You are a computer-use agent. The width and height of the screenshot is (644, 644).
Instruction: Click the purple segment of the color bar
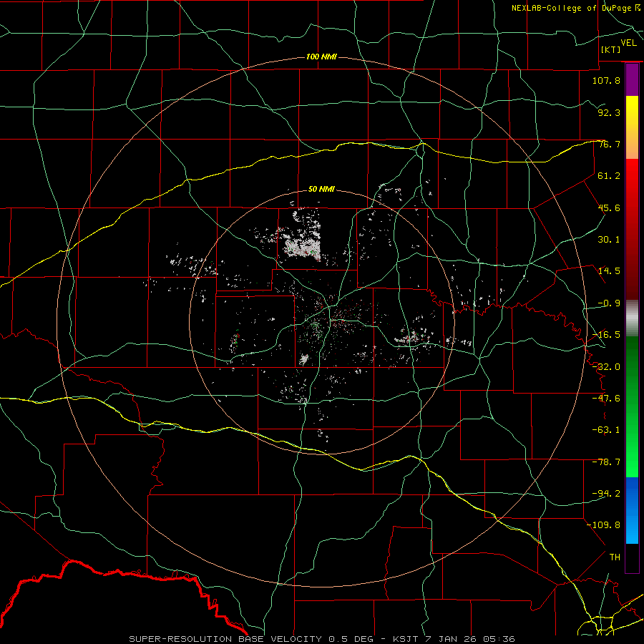pyautogui.click(x=632, y=80)
